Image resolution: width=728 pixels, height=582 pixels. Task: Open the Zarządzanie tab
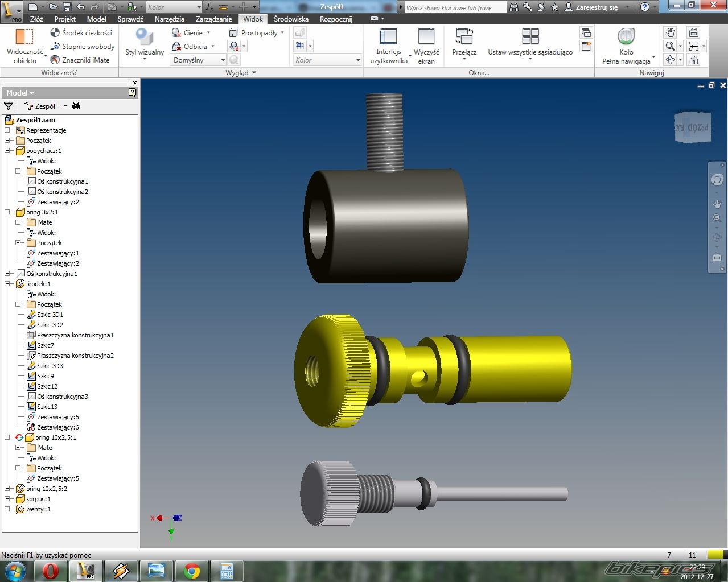point(213,19)
